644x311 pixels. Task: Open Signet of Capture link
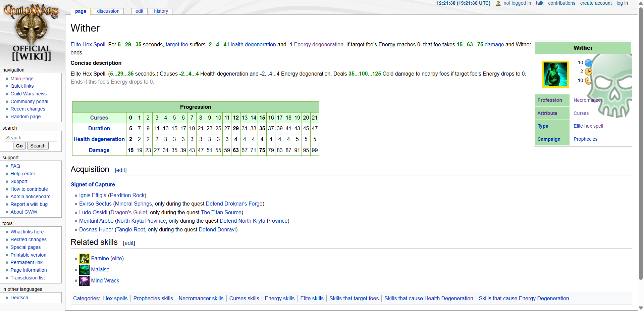(x=93, y=185)
